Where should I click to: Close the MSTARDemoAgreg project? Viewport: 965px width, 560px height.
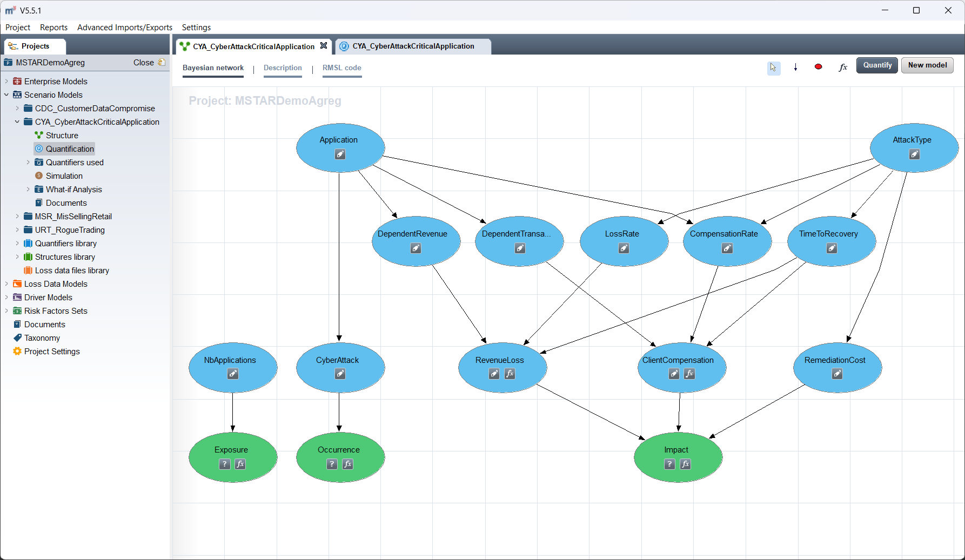coord(149,63)
